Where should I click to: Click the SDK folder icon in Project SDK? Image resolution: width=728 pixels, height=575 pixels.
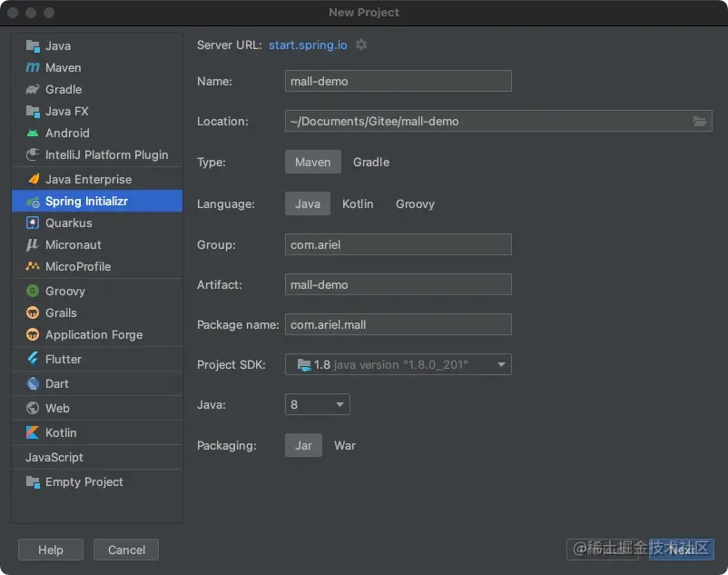[x=304, y=364]
